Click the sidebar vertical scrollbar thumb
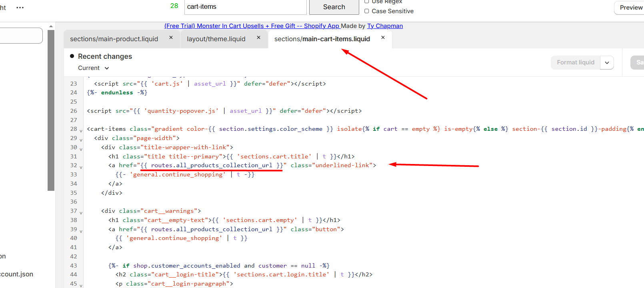The height and width of the screenshot is (288, 644). point(51,110)
